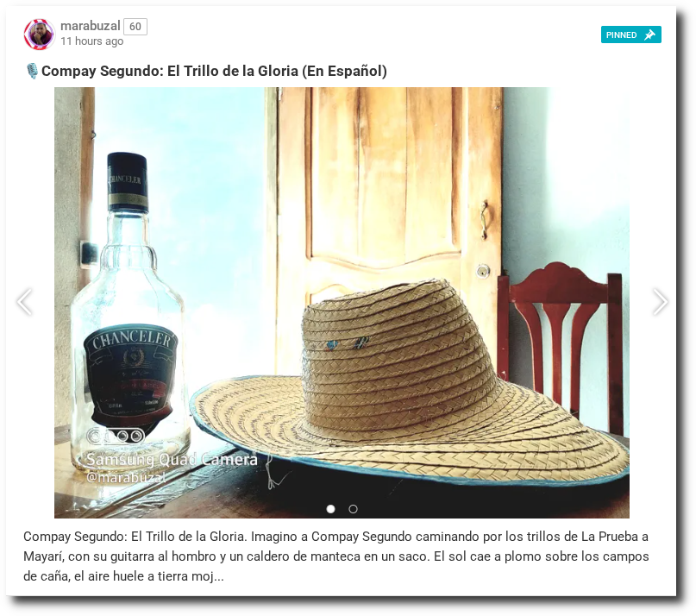
Task: Click the 11 hours ago timestamp
Action: [92, 41]
